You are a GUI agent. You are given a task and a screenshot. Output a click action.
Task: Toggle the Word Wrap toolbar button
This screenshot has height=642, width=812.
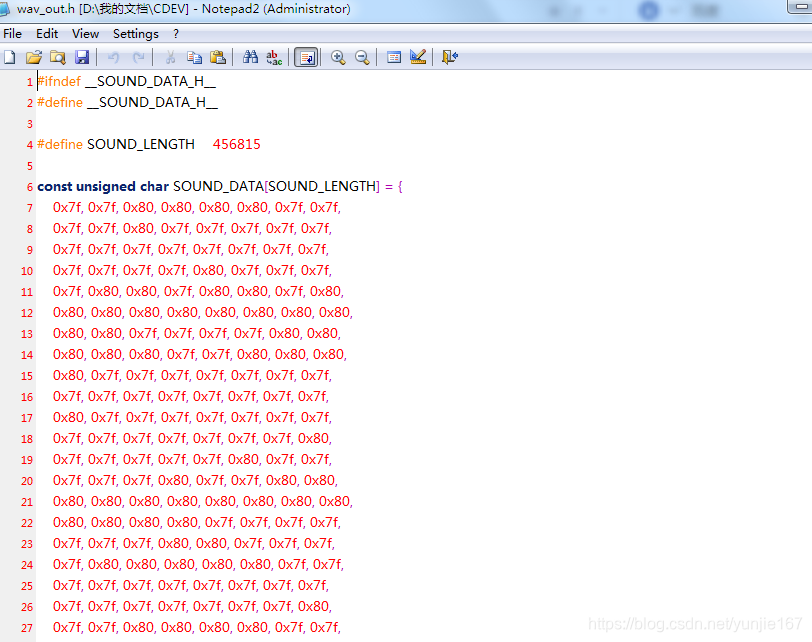tap(307, 57)
